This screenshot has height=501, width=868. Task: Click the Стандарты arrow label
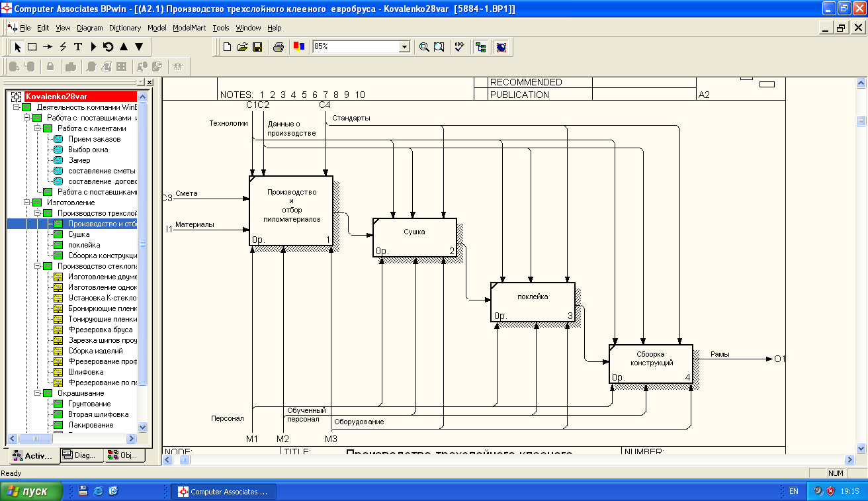click(x=351, y=118)
